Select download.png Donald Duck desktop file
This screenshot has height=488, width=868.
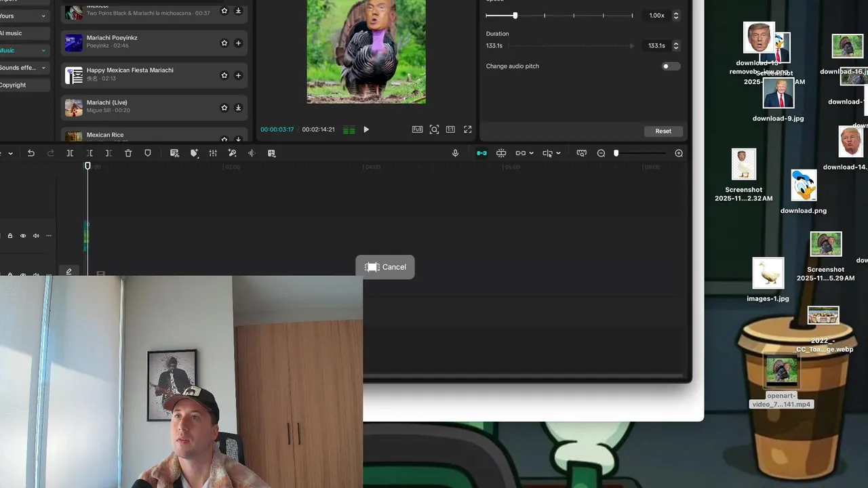pos(804,192)
